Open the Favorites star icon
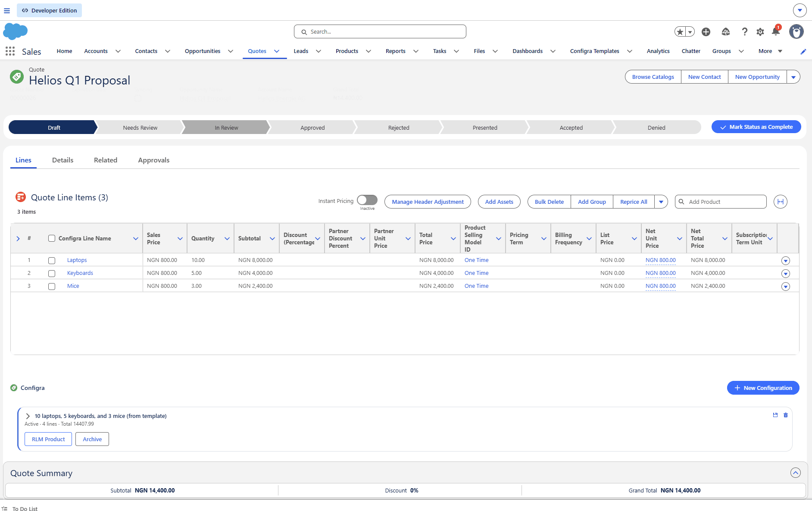This screenshot has height=511, width=812. [680, 32]
